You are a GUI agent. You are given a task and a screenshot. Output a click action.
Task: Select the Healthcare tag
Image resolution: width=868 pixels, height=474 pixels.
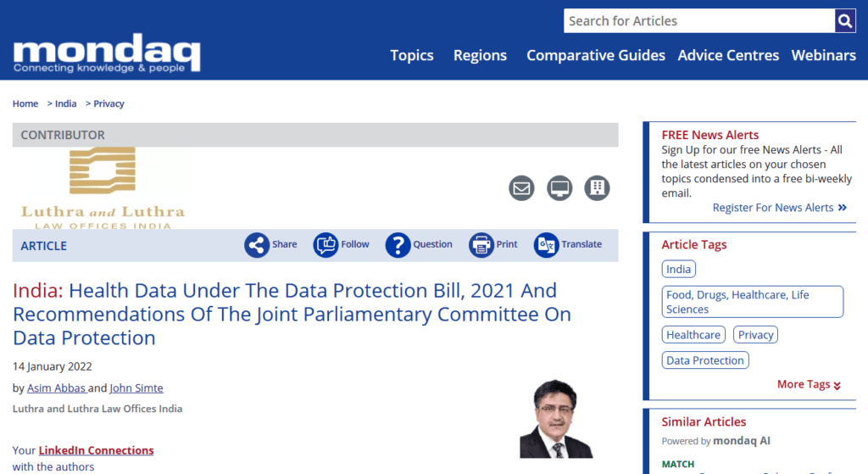pyautogui.click(x=693, y=335)
